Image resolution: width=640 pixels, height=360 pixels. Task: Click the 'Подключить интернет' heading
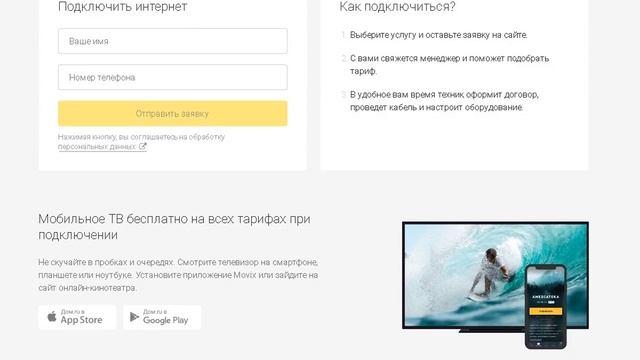coord(122,7)
